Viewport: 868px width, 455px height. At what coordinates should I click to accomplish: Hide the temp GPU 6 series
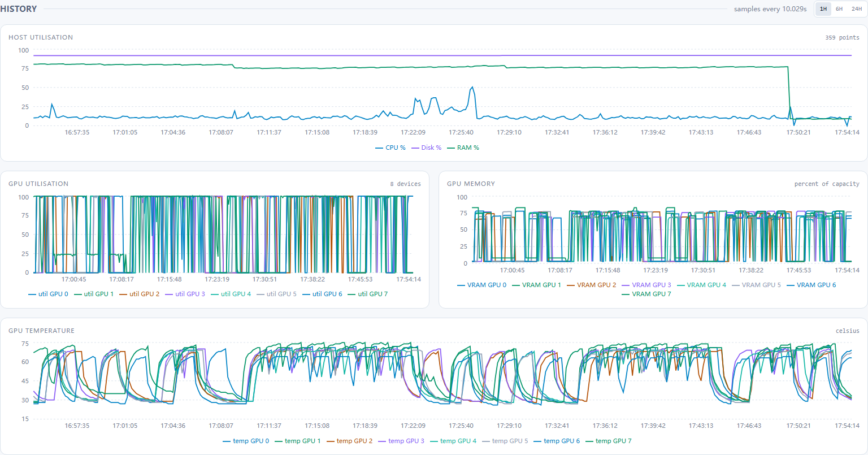click(557, 441)
